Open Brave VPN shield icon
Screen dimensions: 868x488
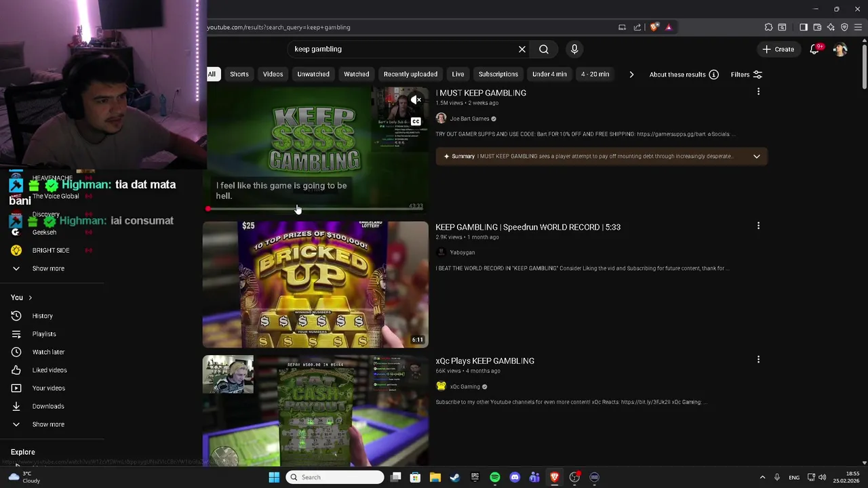pyautogui.click(x=844, y=27)
